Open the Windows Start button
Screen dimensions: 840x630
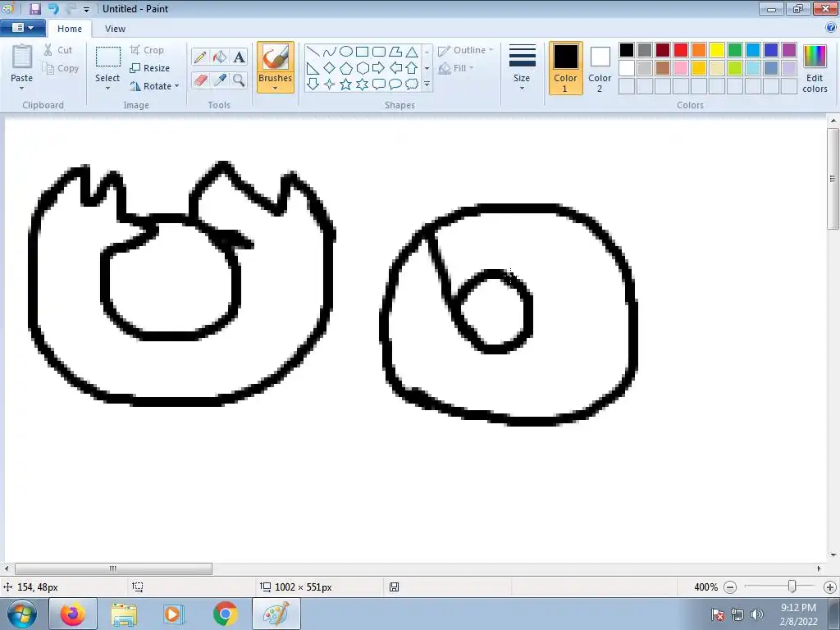(x=21, y=614)
